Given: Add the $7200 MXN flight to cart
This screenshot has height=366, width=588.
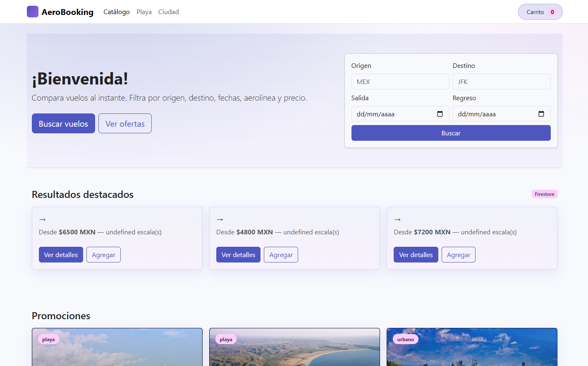Looking at the screenshot, I should pyautogui.click(x=458, y=255).
